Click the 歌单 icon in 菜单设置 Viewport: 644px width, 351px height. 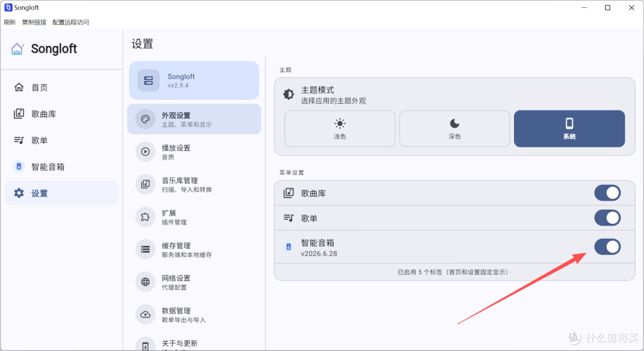[x=289, y=218]
